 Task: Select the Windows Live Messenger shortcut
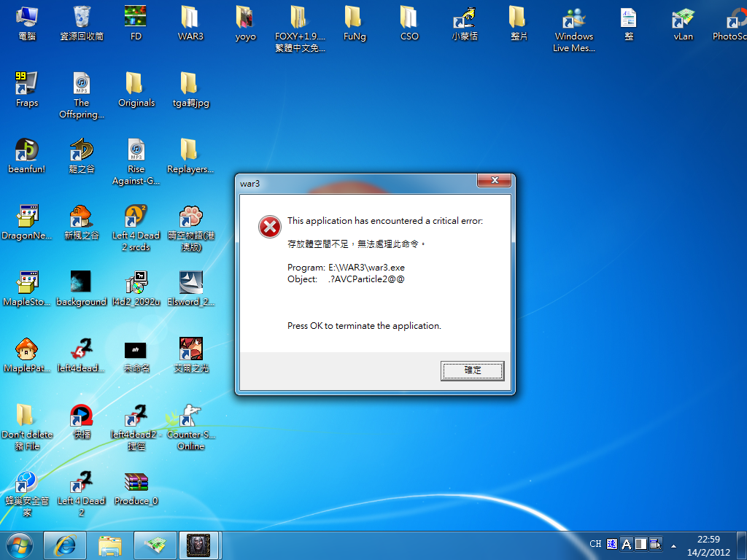pyautogui.click(x=573, y=28)
